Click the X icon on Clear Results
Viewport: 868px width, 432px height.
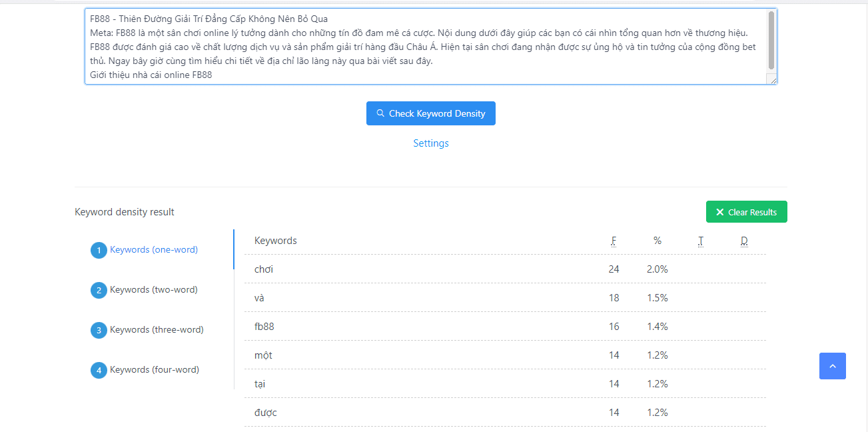(719, 212)
